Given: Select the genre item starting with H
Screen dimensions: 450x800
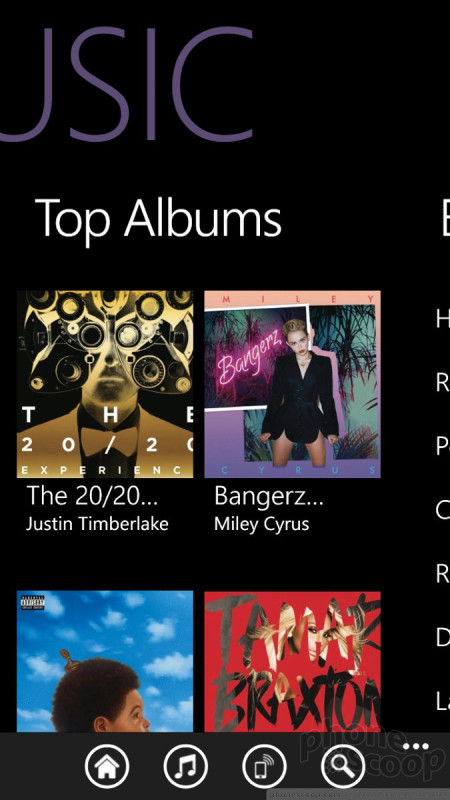Looking at the screenshot, I should tap(442, 318).
